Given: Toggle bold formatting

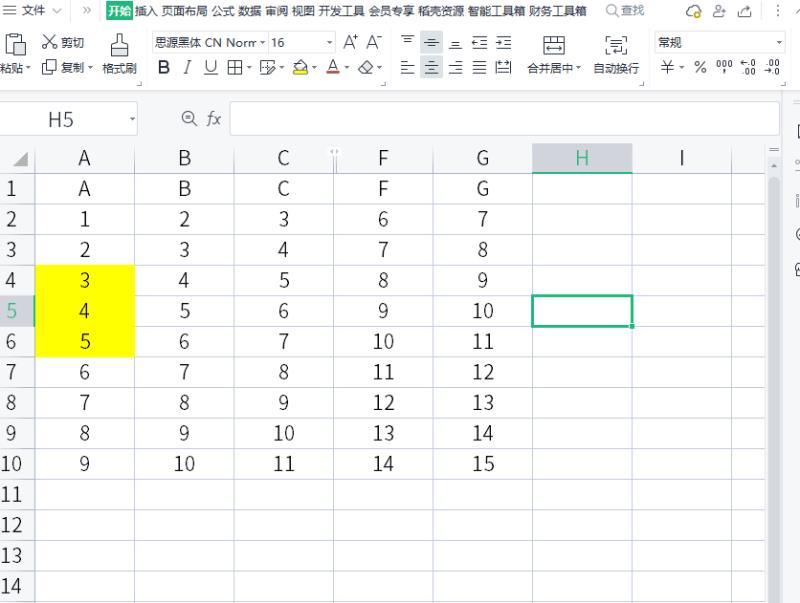Looking at the screenshot, I should pyautogui.click(x=164, y=67).
